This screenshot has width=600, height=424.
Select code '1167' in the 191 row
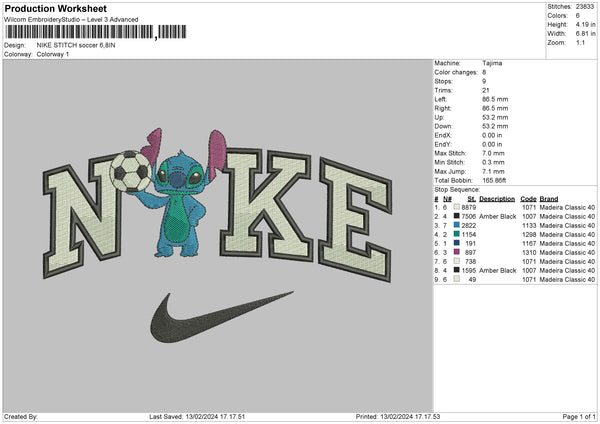(x=529, y=243)
